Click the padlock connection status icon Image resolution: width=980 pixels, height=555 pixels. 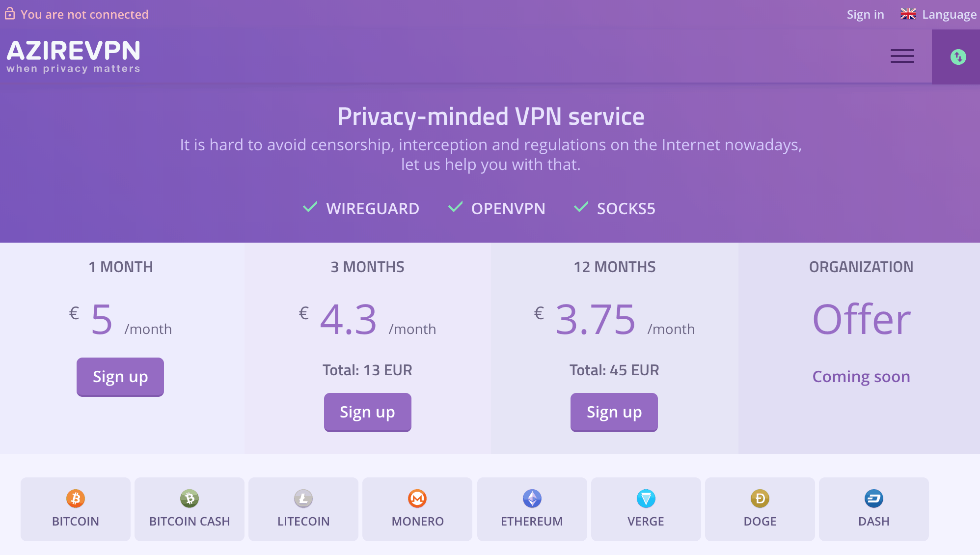coord(10,14)
